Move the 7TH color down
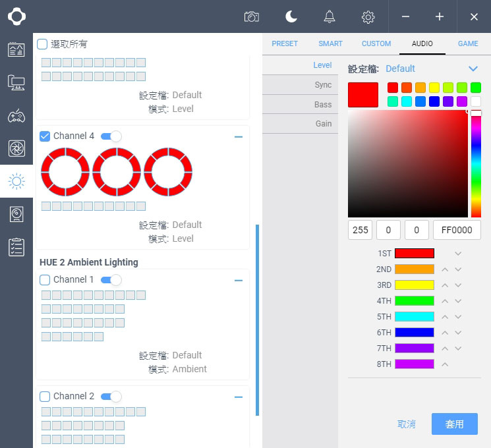Screen dimensions: 491x448 tap(458, 349)
